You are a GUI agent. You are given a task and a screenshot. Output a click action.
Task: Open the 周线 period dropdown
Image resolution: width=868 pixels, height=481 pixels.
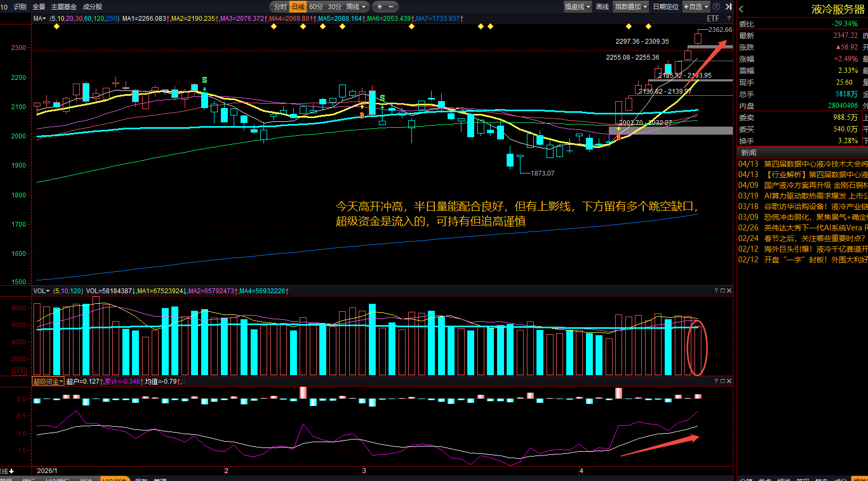tap(356, 7)
